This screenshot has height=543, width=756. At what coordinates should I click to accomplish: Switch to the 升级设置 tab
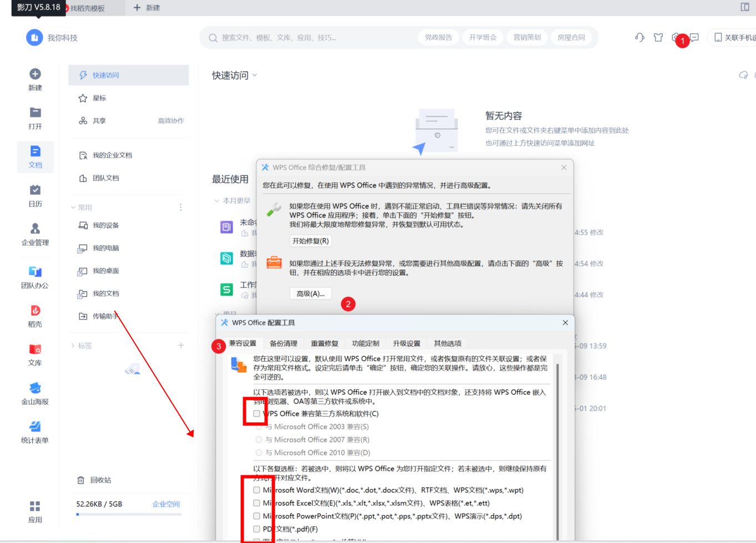(x=407, y=343)
